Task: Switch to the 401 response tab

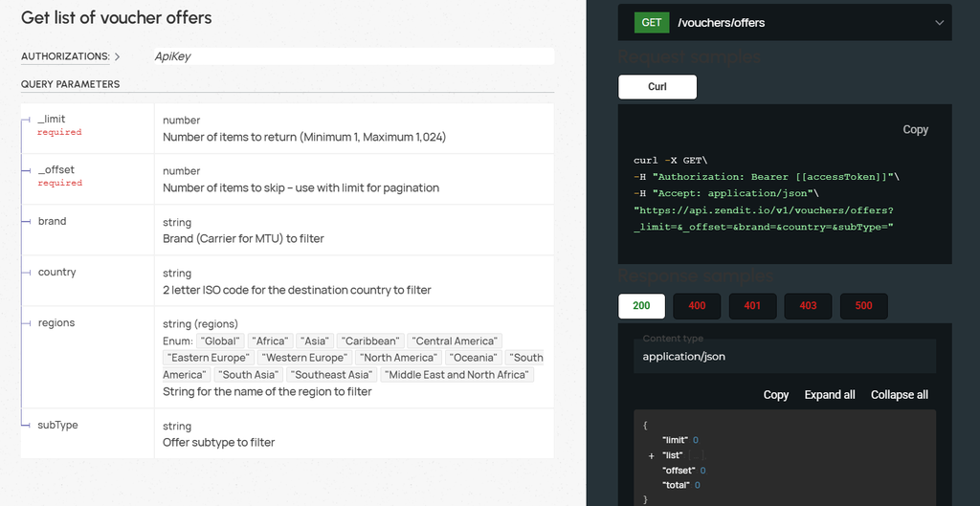Action: [752, 306]
